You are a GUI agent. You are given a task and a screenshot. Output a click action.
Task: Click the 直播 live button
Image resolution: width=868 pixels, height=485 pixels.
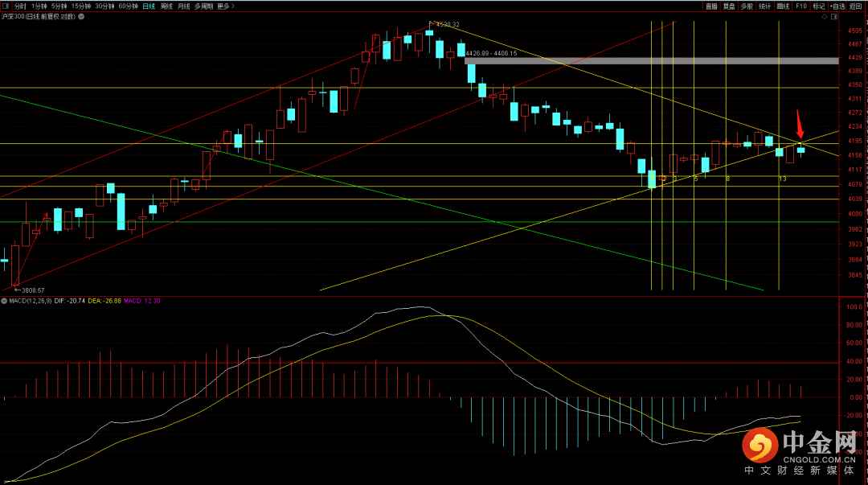click(x=711, y=6)
